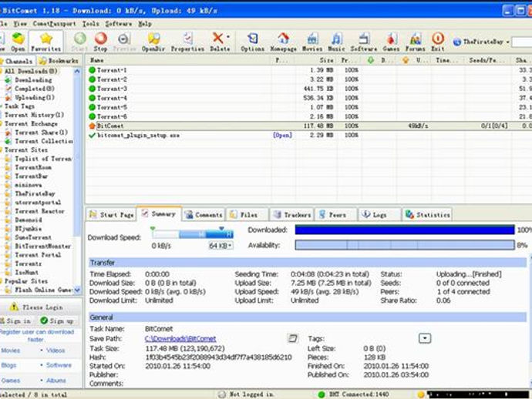The height and width of the screenshot is (399, 532).
Task: Click the grayed Preview toolbar icon
Action: (x=124, y=42)
